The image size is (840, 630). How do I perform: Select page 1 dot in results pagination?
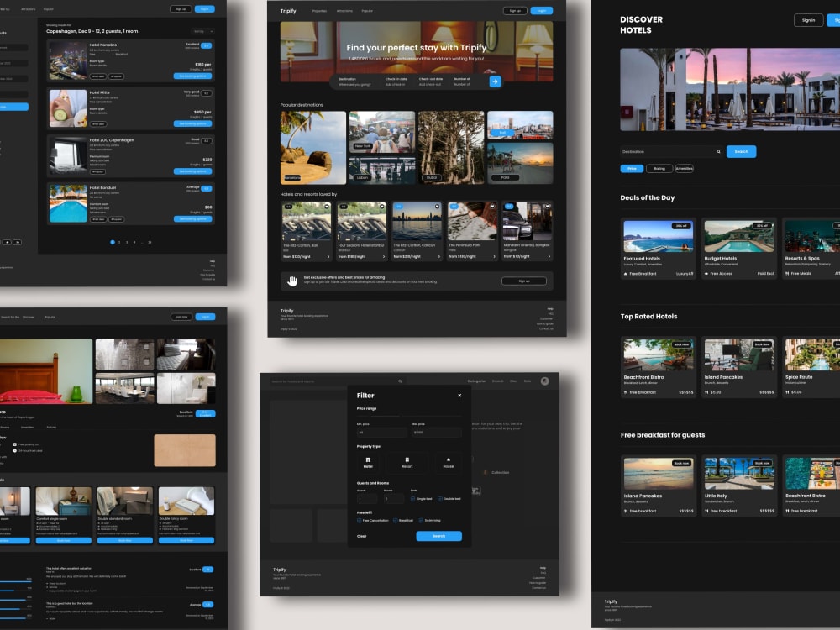pyautogui.click(x=113, y=242)
